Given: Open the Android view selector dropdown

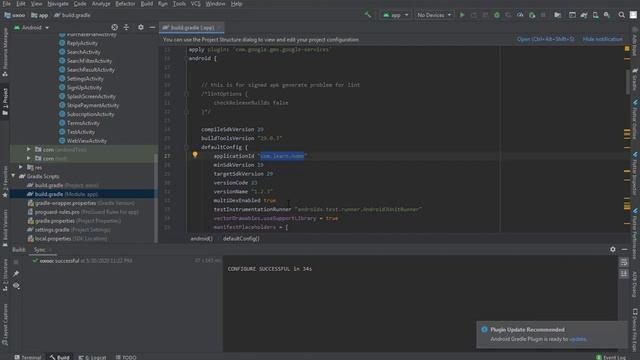Looking at the screenshot, I should tap(31, 27).
